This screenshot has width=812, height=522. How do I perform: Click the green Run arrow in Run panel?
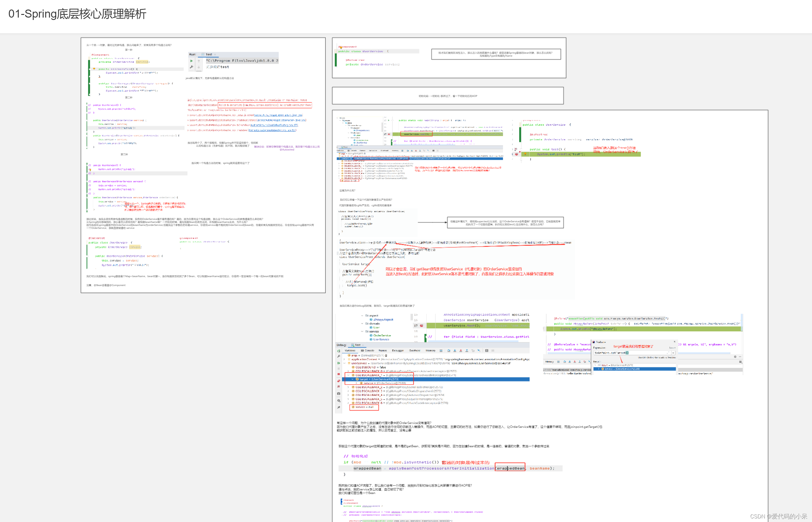[x=192, y=61]
